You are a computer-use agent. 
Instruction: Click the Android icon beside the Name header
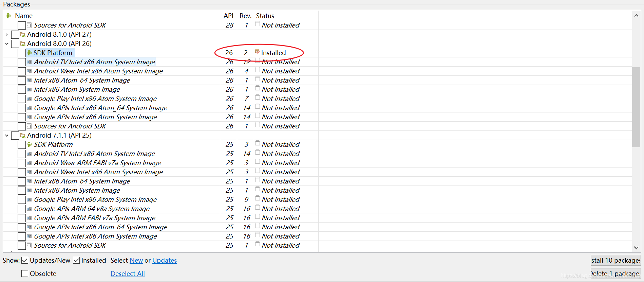[8, 16]
